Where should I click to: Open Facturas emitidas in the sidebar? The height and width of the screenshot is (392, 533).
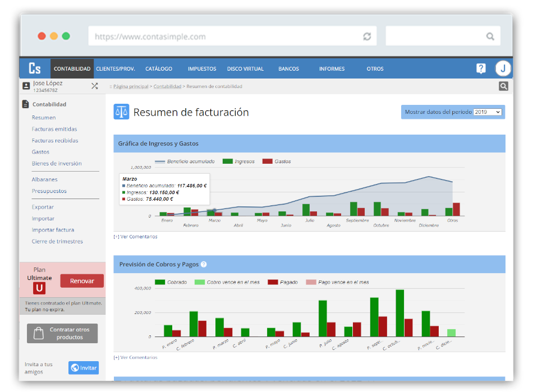pos(54,129)
